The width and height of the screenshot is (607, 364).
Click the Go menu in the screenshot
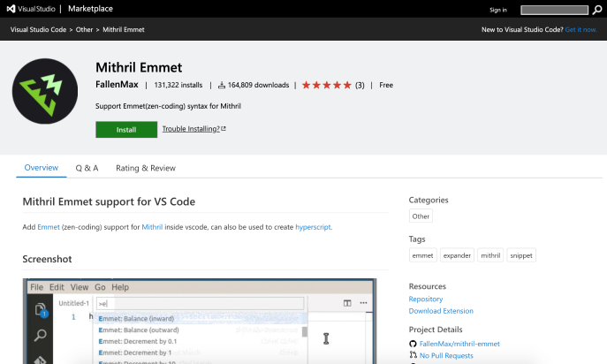pyautogui.click(x=100, y=287)
